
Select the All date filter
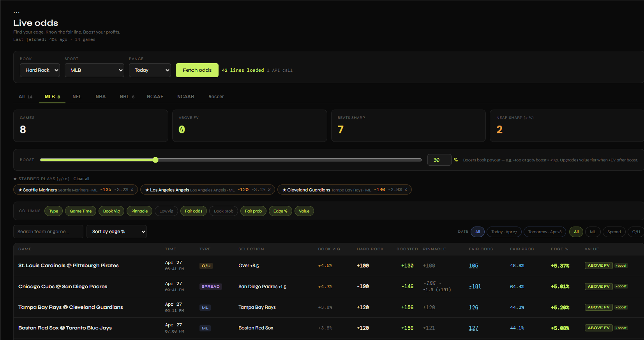[x=478, y=232]
